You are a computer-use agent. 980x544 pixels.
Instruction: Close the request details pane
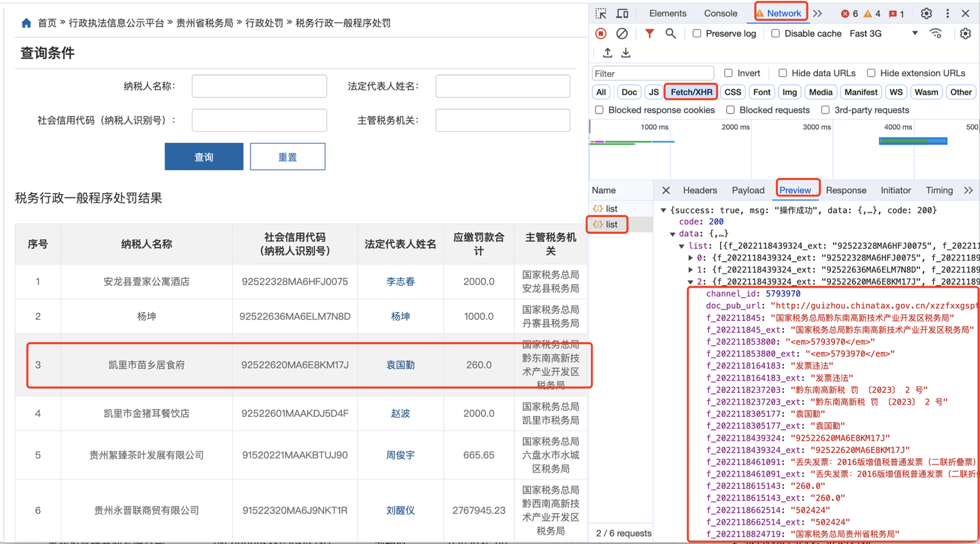tap(666, 190)
